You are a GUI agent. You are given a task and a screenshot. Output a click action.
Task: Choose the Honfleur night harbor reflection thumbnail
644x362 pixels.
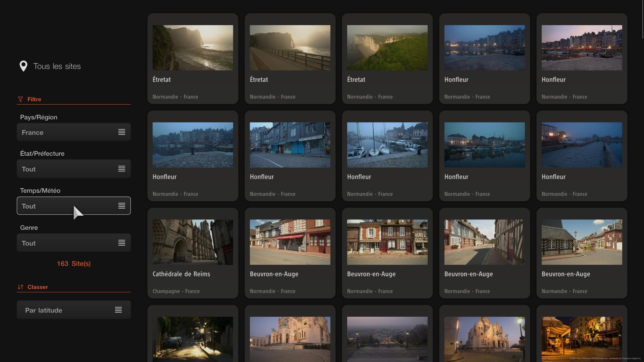(x=485, y=145)
